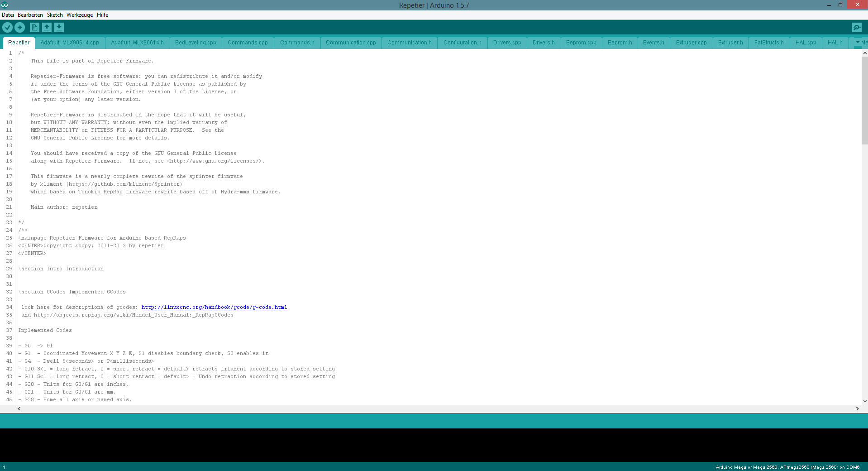
Task: Switch to the Adafruit_MLX90614.h tab
Action: tap(138, 43)
